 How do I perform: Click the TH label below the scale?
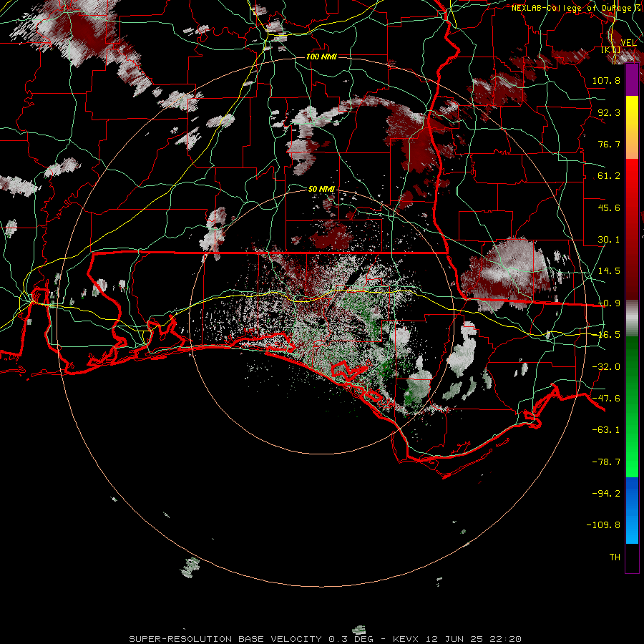615,557
